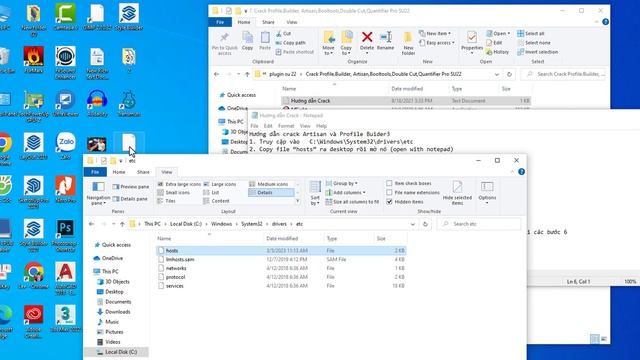Click Options in the etc window ribbon
640x360 pixels.
click(487, 192)
